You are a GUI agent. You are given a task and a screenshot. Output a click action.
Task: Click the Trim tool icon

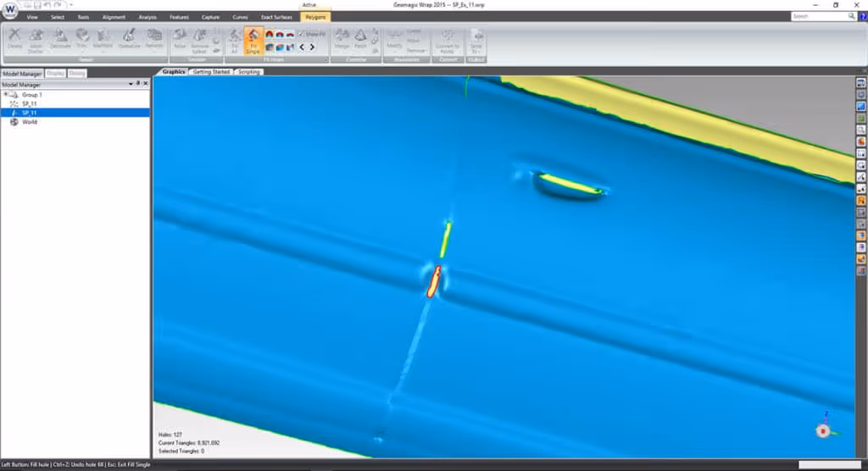(x=82, y=39)
